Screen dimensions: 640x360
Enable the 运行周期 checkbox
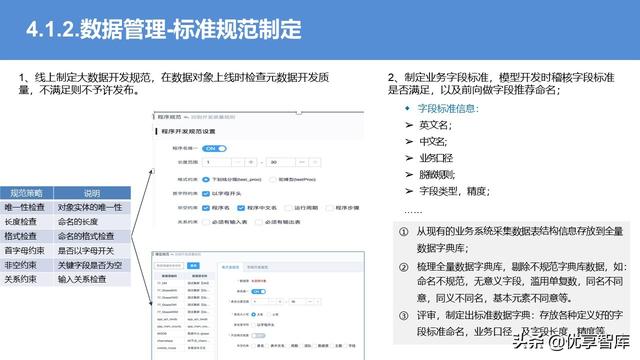click(288, 208)
